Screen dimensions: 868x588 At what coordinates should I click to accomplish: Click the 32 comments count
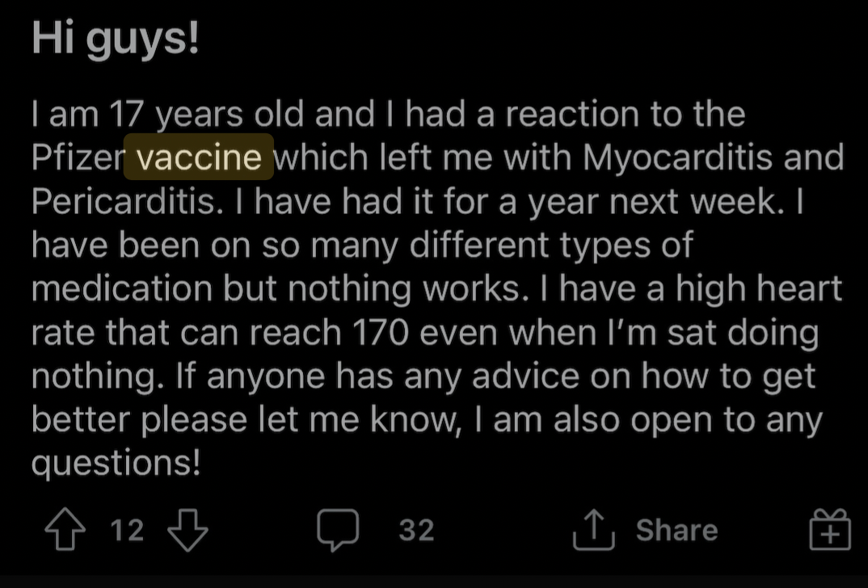416,530
